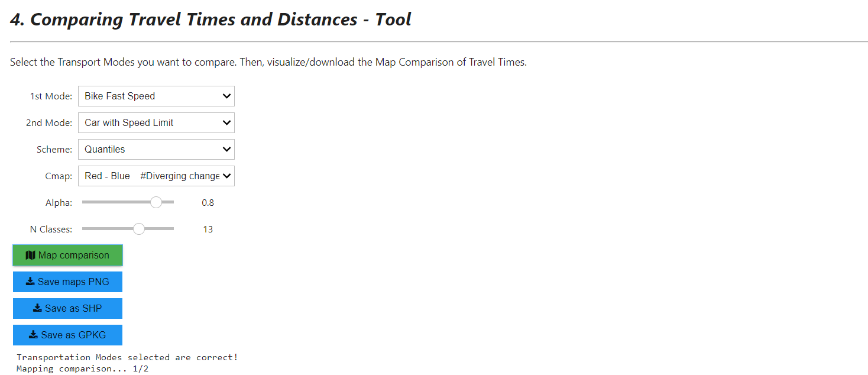This screenshot has height=375, width=868.
Task: Expand the Scheme dropdown set to Quantiles
Action: (x=156, y=150)
